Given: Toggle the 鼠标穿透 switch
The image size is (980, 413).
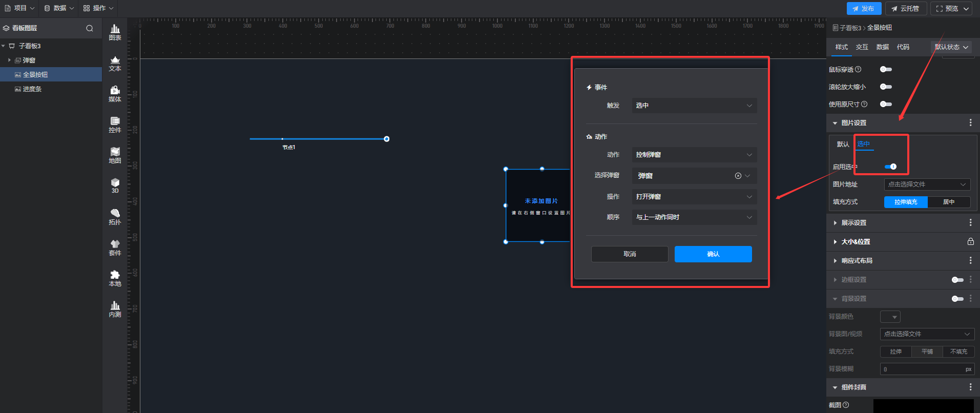Looking at the screenshot, I should [886, 69].
